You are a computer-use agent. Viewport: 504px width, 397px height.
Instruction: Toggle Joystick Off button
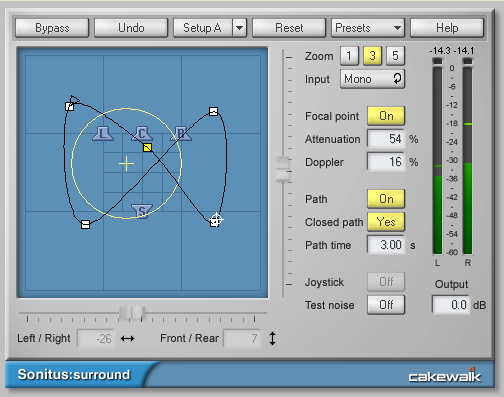pyautogui.click(x=386, y=282)
